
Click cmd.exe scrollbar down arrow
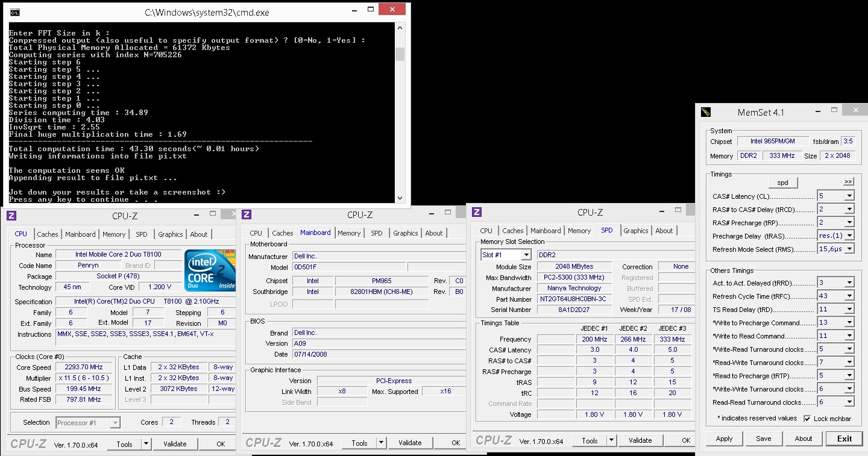400,197
